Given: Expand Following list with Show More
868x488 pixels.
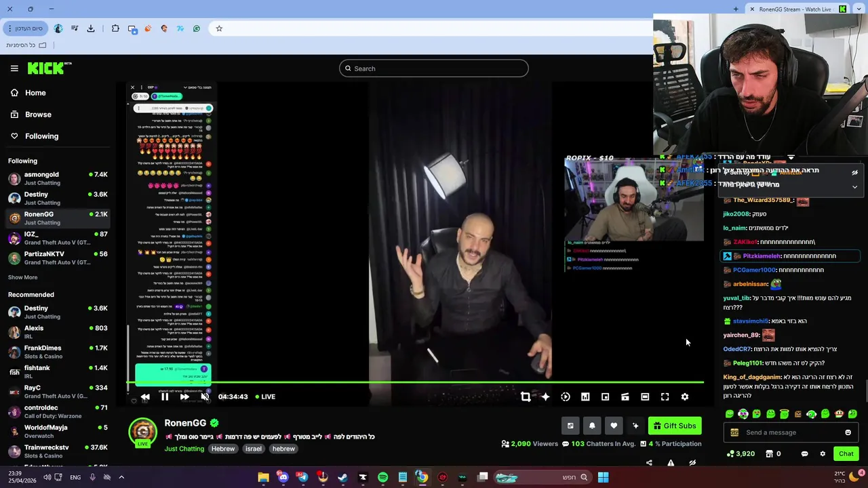Looking at the screenshot, I should (22, 277).
